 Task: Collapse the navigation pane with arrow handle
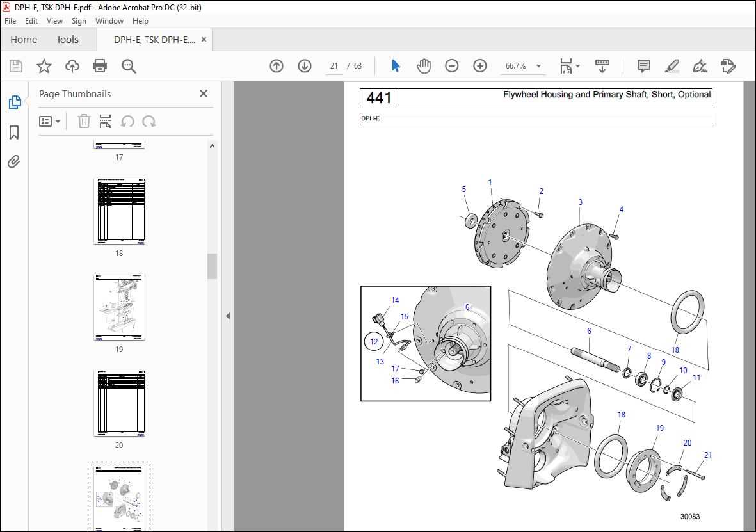(x=228, y=316)
